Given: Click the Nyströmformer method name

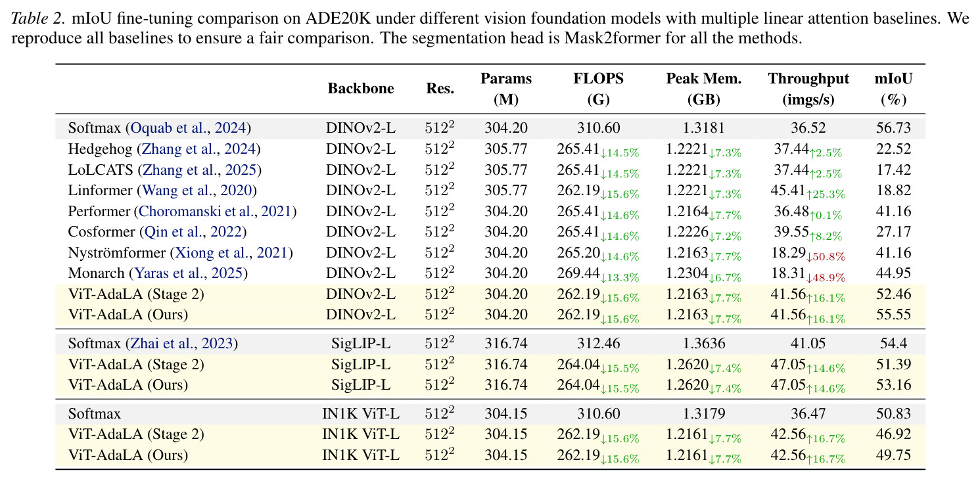Looking at the screenshot, I should click(118, 253).
